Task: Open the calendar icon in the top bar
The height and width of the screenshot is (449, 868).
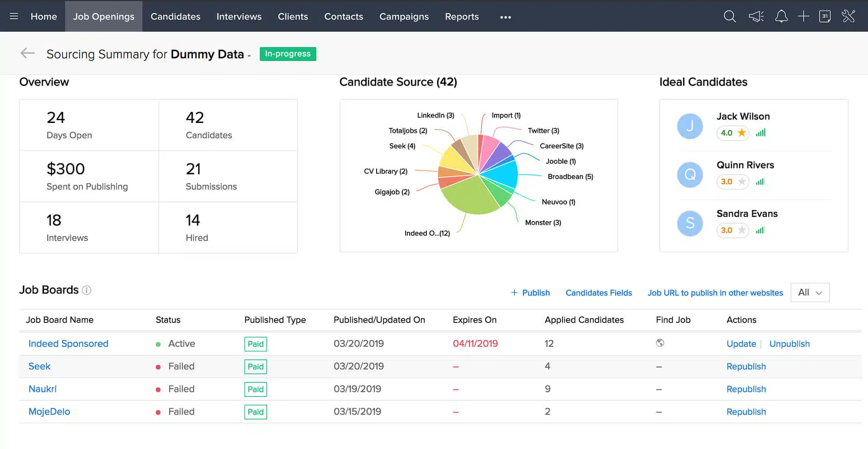Action: point(825,16)
